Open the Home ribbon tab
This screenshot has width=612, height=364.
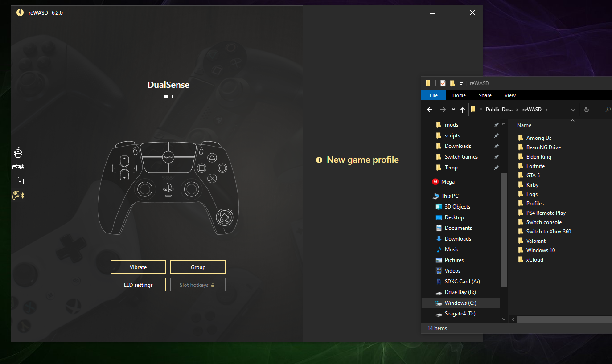[x=459, y=95]
